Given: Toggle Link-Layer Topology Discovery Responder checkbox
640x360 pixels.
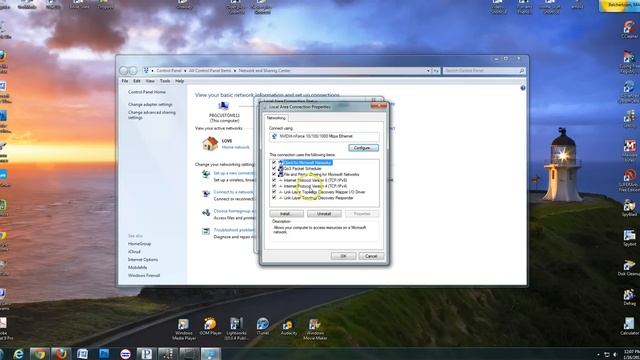Looking at the screenshot, I should pyautogui.click(x=274, y=198).
